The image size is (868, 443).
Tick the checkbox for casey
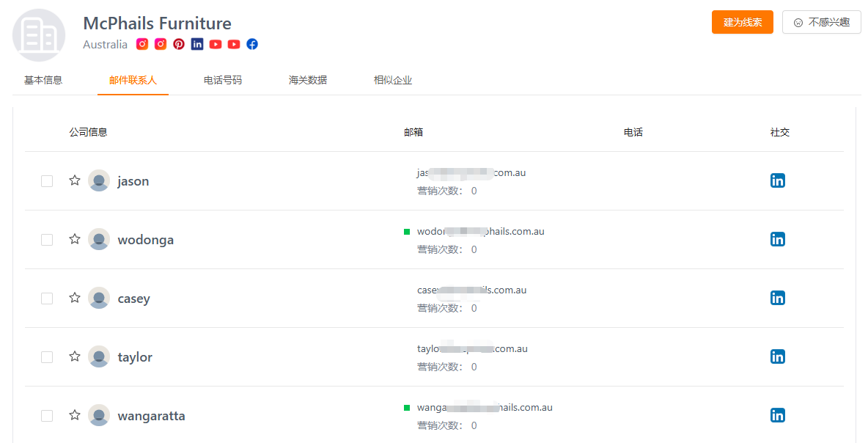point(47,299)
